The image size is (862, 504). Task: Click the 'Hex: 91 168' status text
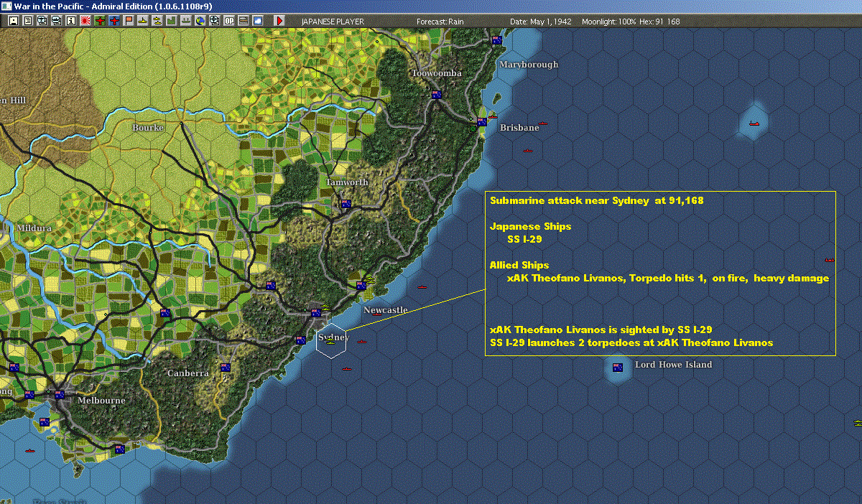pyautogui.click(x=659, y=22)
